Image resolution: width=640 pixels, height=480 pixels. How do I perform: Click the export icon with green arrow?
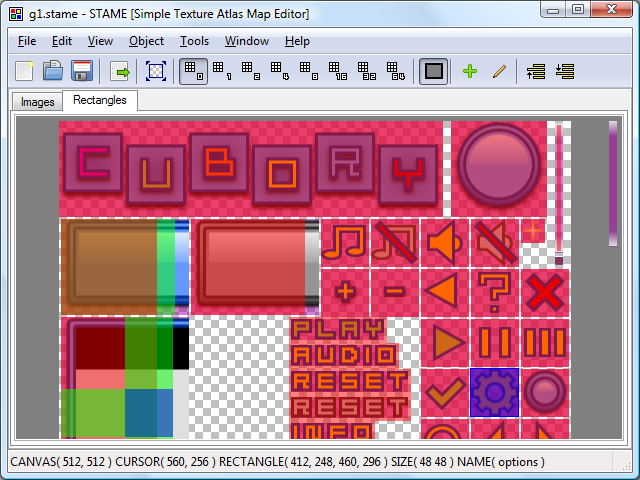point(120,71)
